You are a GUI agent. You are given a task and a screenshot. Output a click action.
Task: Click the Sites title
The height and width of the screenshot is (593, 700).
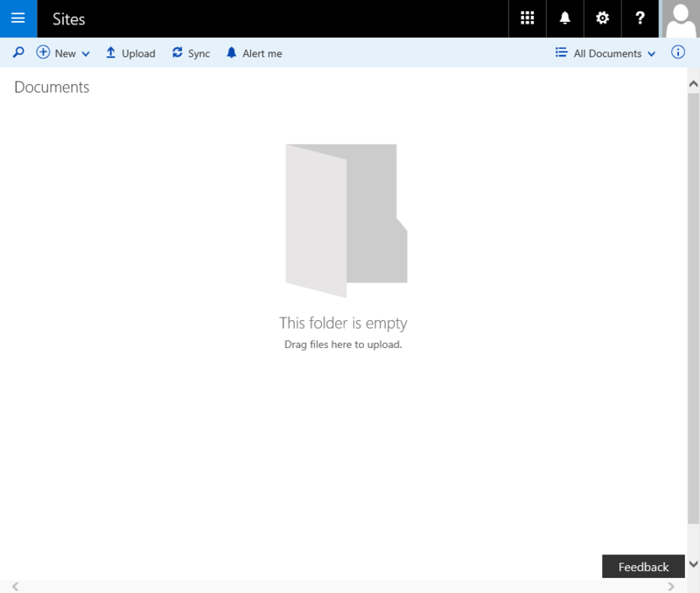click(69, 19)
